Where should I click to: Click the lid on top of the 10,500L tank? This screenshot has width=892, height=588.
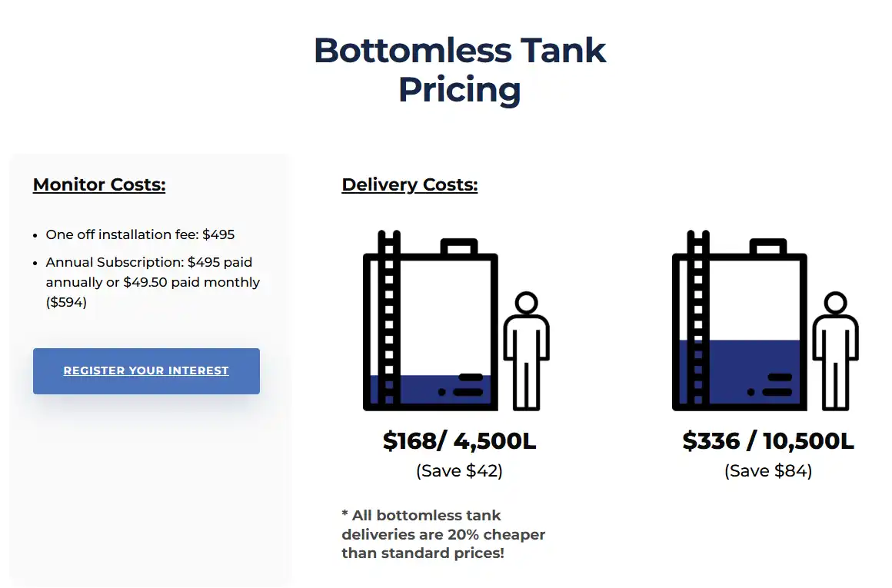point(769,247)
